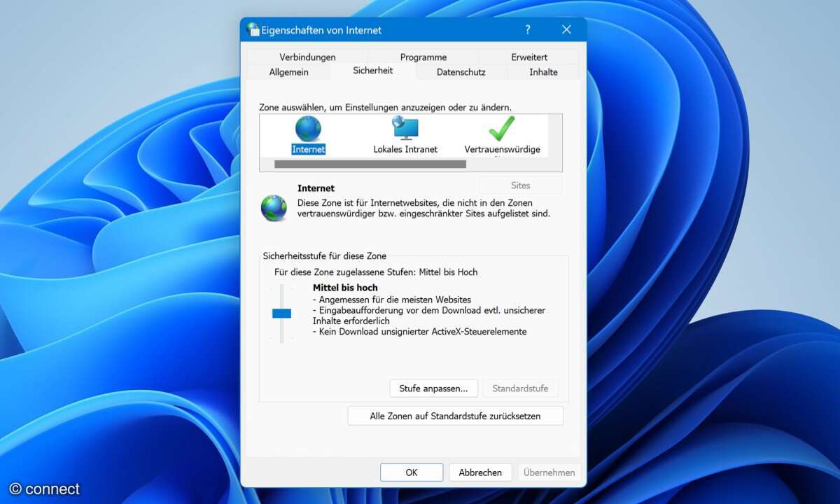Open the Erweitert tab
840x504 pixels.
click(529, 57)
